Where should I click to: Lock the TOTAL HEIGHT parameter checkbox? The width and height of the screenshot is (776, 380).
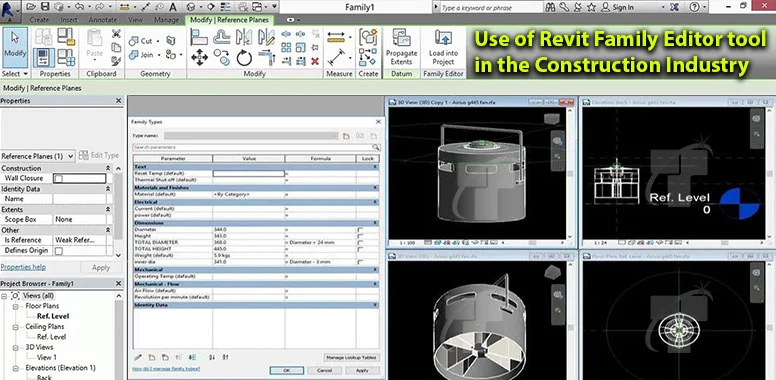click(x=360, y=249)
